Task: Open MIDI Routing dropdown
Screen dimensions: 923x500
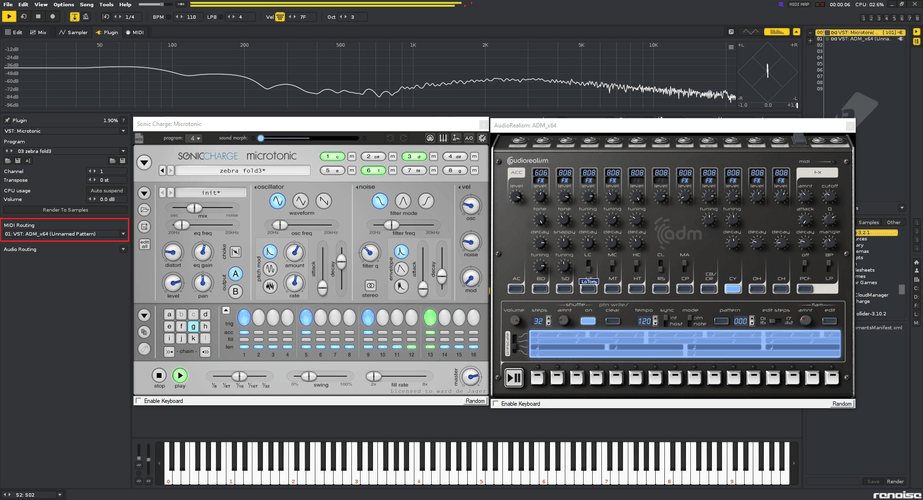Action: pos(65,234)
